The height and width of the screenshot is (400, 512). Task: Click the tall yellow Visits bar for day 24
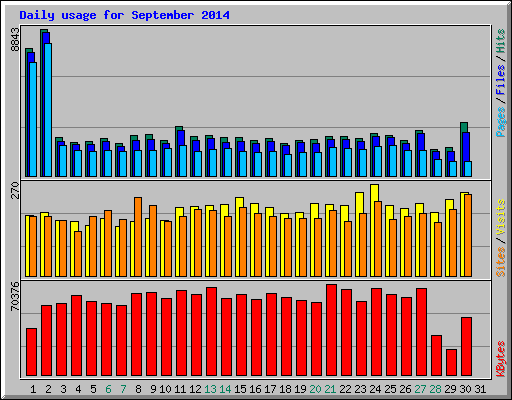(x=374, y=231)
